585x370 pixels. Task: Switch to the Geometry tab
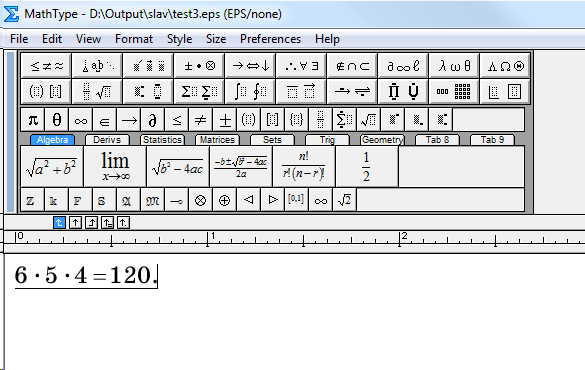[382, 140]
